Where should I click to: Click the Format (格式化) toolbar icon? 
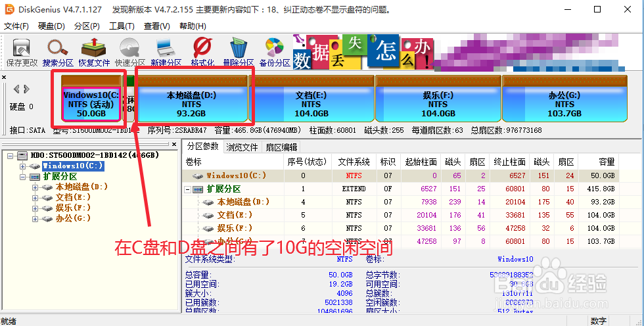[202, 47]
